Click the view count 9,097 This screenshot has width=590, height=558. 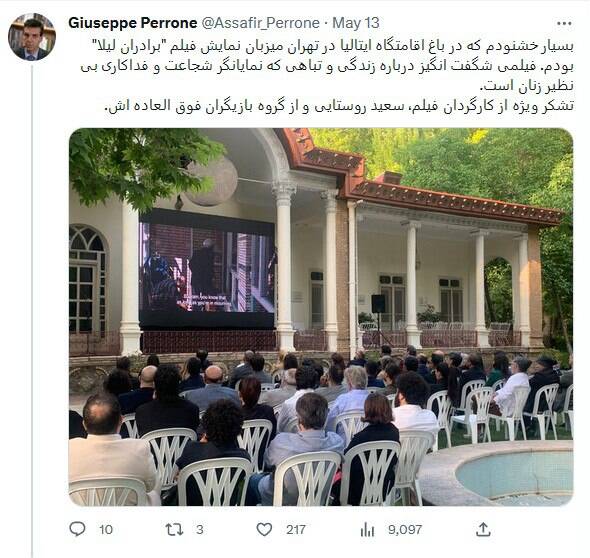coord(405,530)
